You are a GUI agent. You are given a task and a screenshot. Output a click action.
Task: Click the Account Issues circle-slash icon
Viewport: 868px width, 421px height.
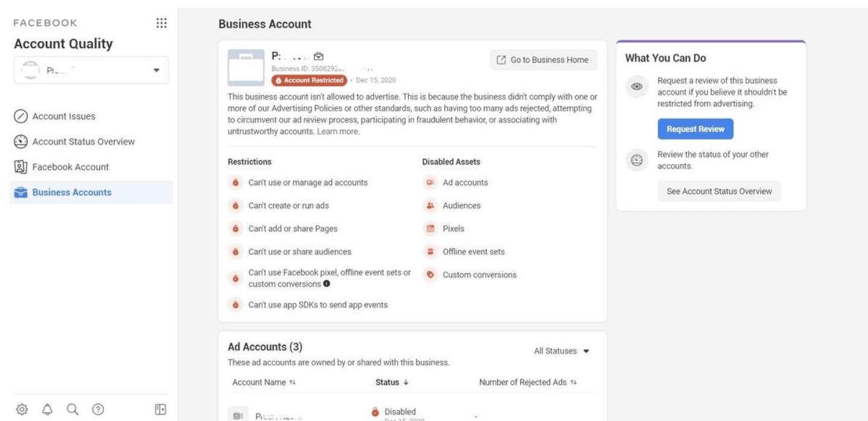coord(21,116)
